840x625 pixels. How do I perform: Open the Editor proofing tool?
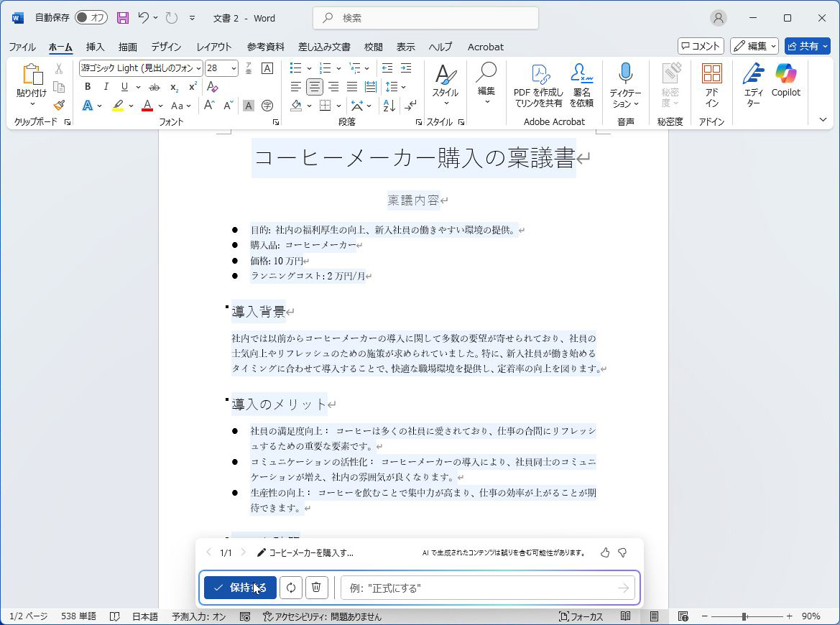tap(753, 85)
